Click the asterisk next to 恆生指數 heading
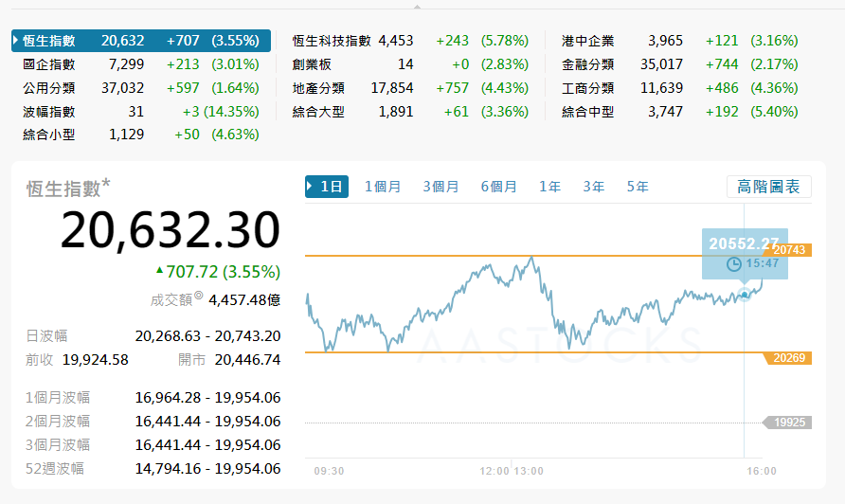The width and height of the screenshot is (845, 504). 106,182
